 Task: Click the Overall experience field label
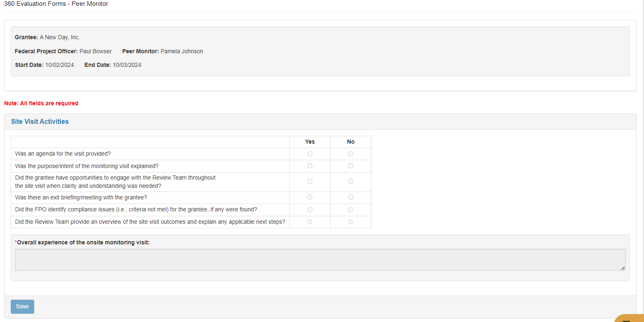(x=83, y=242)
